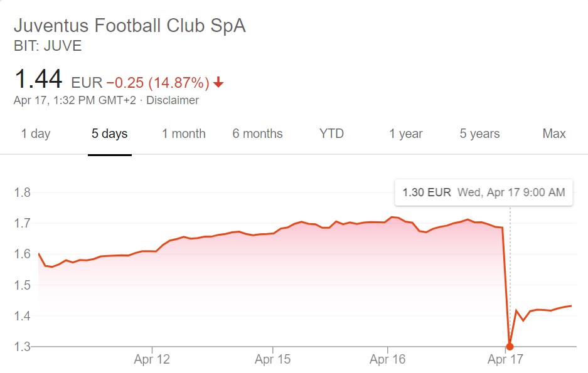The width and height of the screenshot is (588, 373).
Task: Click the Apr 15 date axis label
Action: [272, 360]
